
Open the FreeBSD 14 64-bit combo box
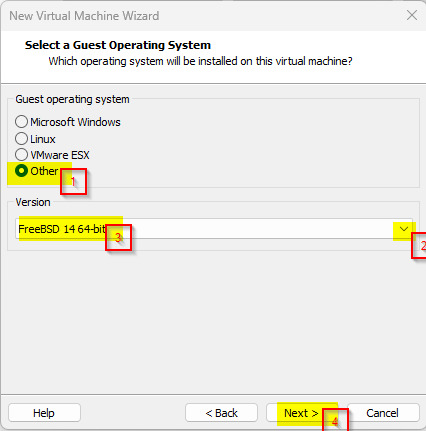pos(214,229)
